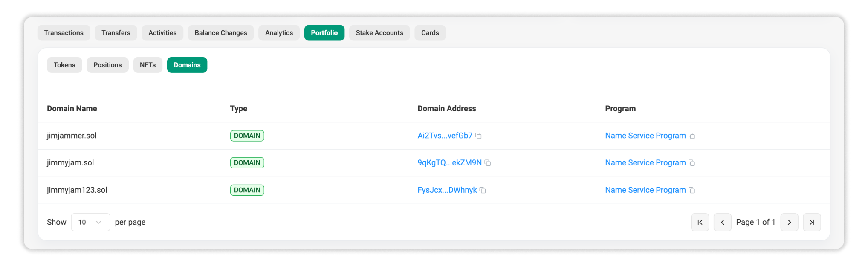Screen dimensions: 868x266
Task: Switch to the Transactions tab
Action: [64, 33]
